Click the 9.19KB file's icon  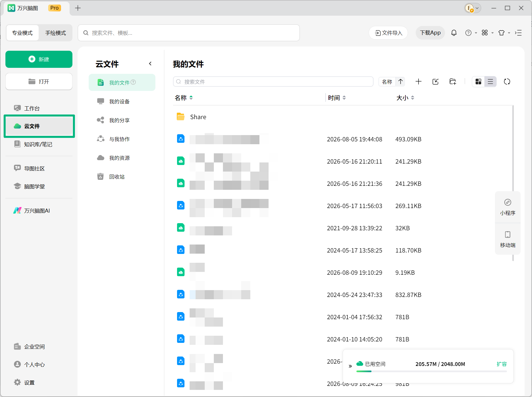pyautogui.click(x=181, y=272)
